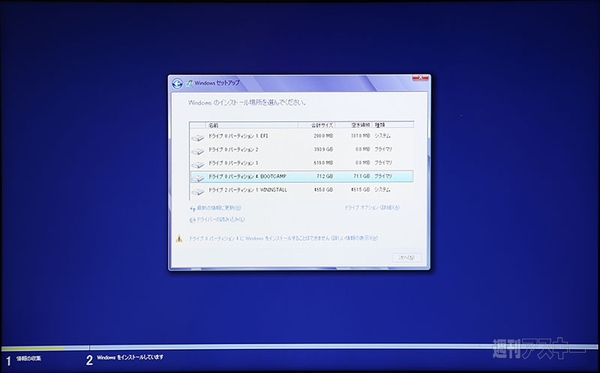The image size is (600, 373).
Task: Click the Next (次へ) button
Action: click(x=407, y=257)
